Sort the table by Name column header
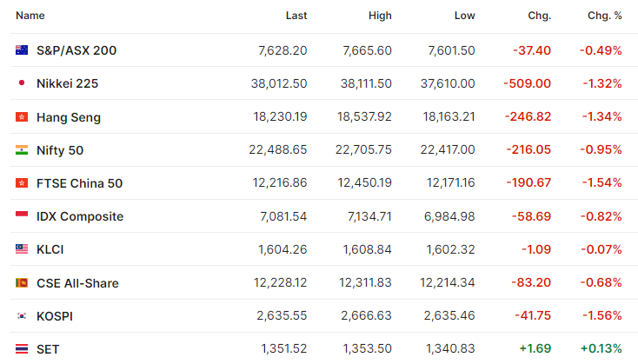638x364 pixels. point(30,16)
